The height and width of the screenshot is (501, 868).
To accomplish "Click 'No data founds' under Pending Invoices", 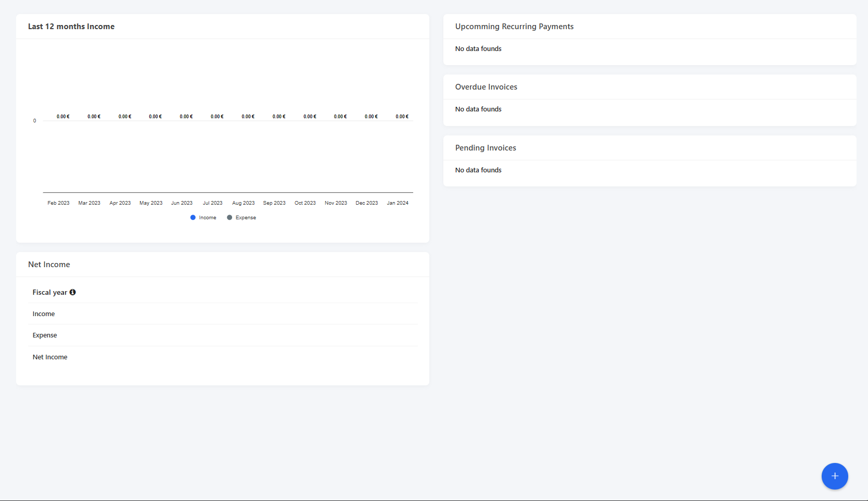I will (x=478, y=170).
